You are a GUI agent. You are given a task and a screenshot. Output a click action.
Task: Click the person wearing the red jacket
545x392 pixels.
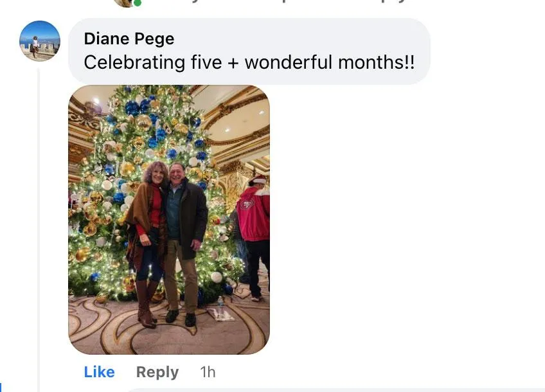coord(254,236)
